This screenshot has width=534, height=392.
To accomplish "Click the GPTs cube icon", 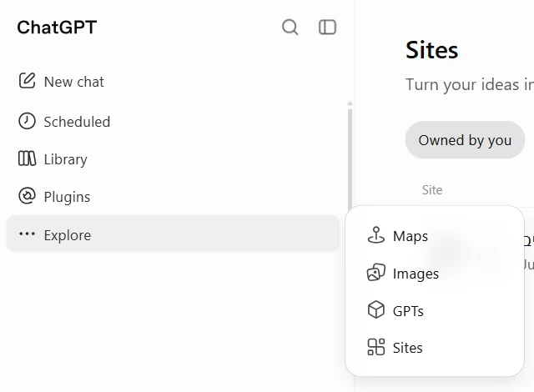I will click(x=376, y=310).
